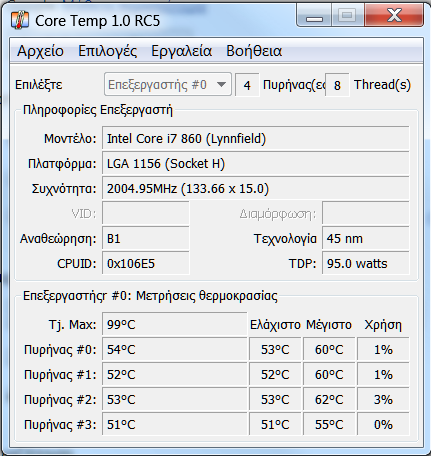Click the Tj. Max field showing 99°C

click(x=175, y=324)
